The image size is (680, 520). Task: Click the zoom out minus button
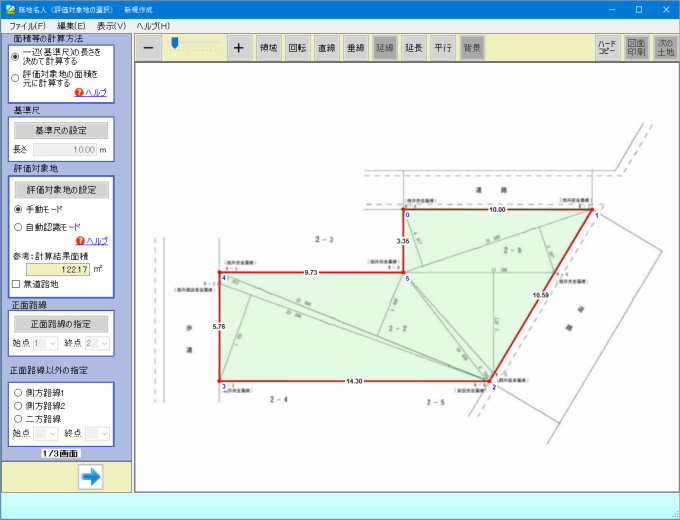click(x=148, y=47)
